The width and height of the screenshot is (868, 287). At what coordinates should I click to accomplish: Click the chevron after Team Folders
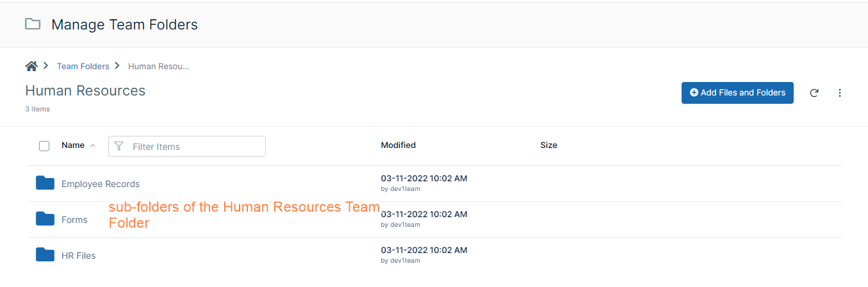pyautogui.click(x=117, y=66)
